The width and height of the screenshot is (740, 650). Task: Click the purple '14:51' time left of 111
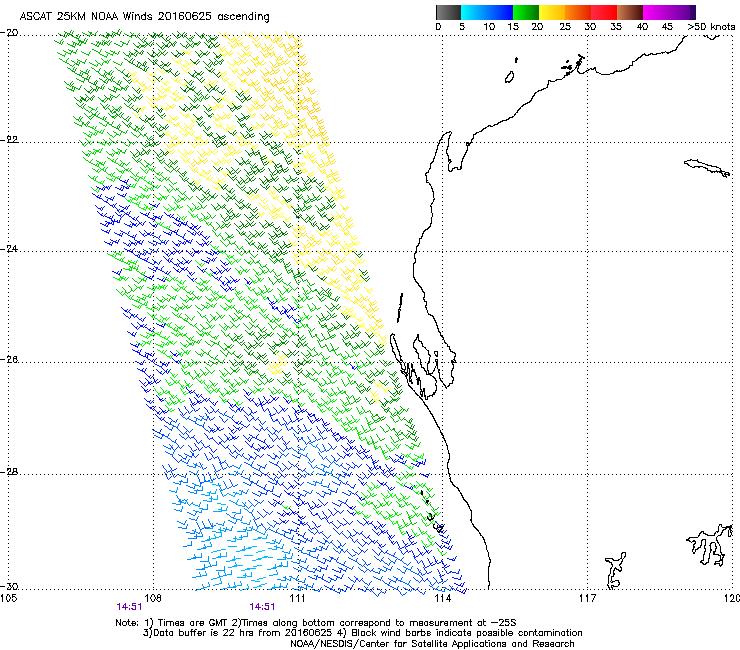pos(262,607)
